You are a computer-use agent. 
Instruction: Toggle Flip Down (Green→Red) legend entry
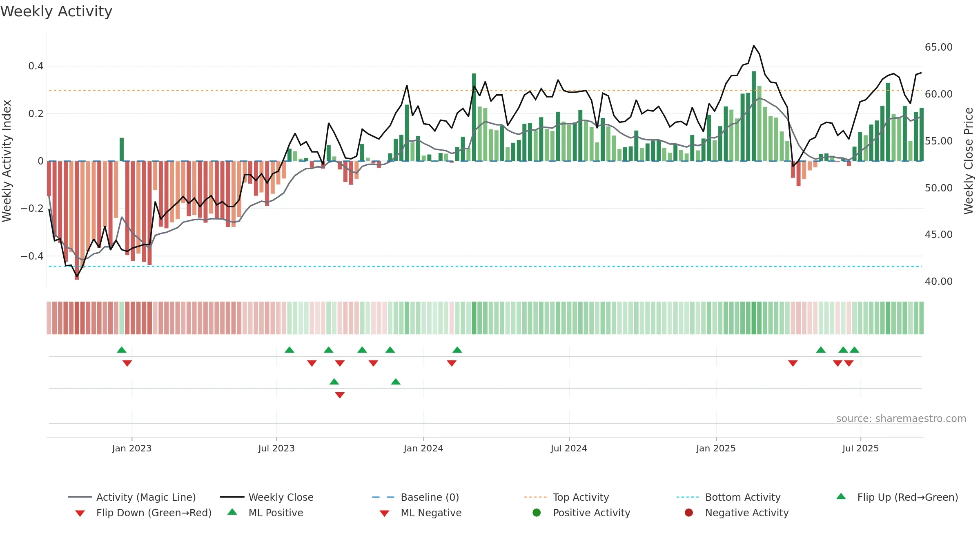143,513
